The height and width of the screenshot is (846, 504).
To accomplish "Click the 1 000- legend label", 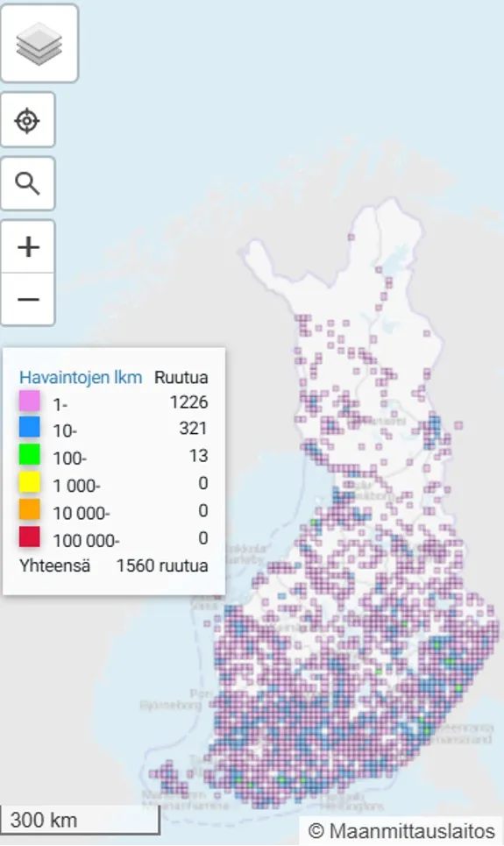I will [x=76, y=486].
